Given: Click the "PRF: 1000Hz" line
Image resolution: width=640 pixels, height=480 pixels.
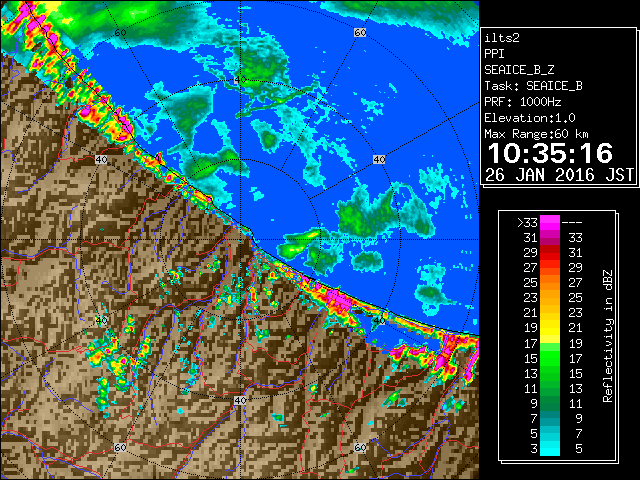Looking at the screenshot, I should [522, 102].
